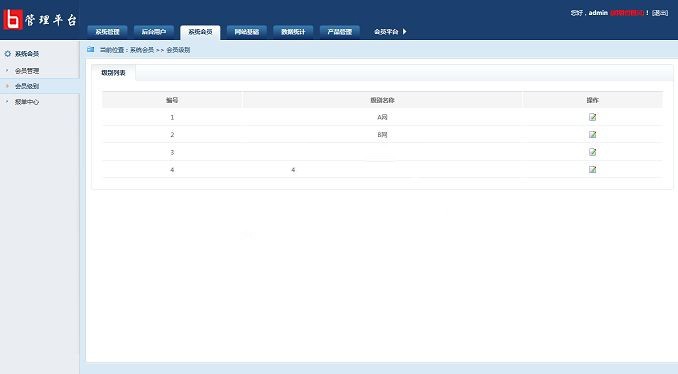
Task: Open the 数据统计 top navigation tab
Action: (293, 32)
